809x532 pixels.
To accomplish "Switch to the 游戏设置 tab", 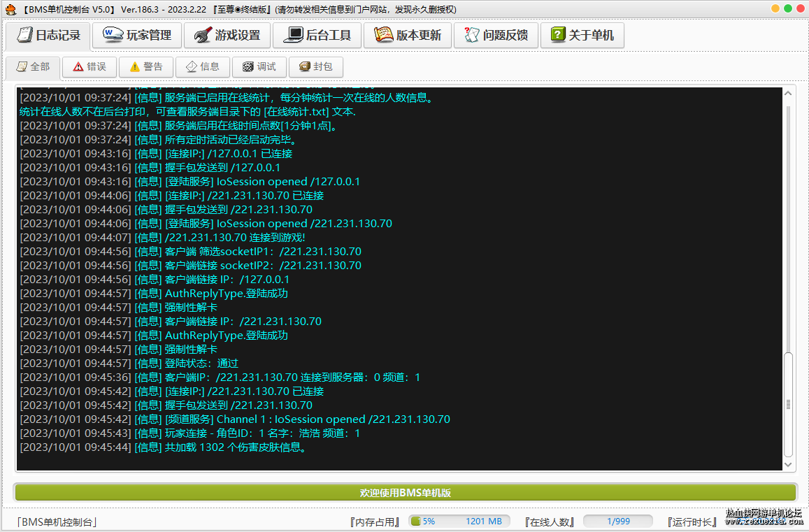I will 227,35.
